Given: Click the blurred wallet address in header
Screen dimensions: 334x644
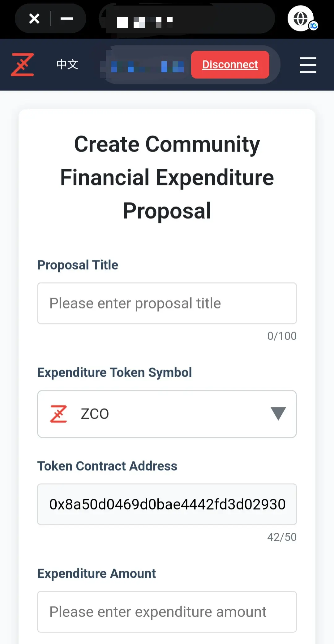Looking at the screenshot, I should (x=147, y=66).
